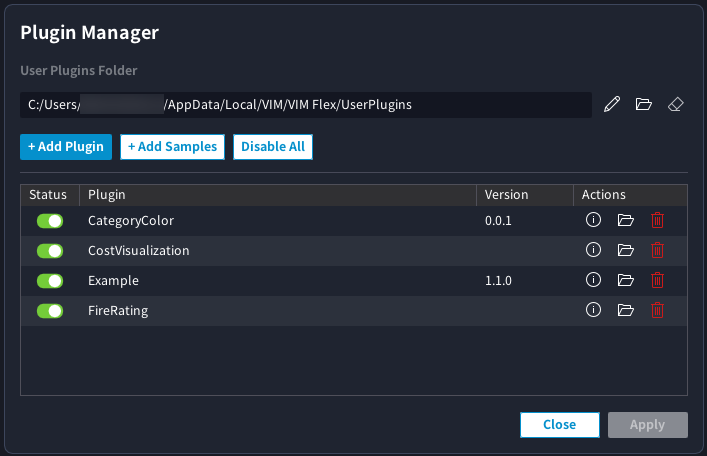Open the User Plugins folder browse icon
Image resolution: width=707 pixels, height=456 pixels.
pos(644,104)
